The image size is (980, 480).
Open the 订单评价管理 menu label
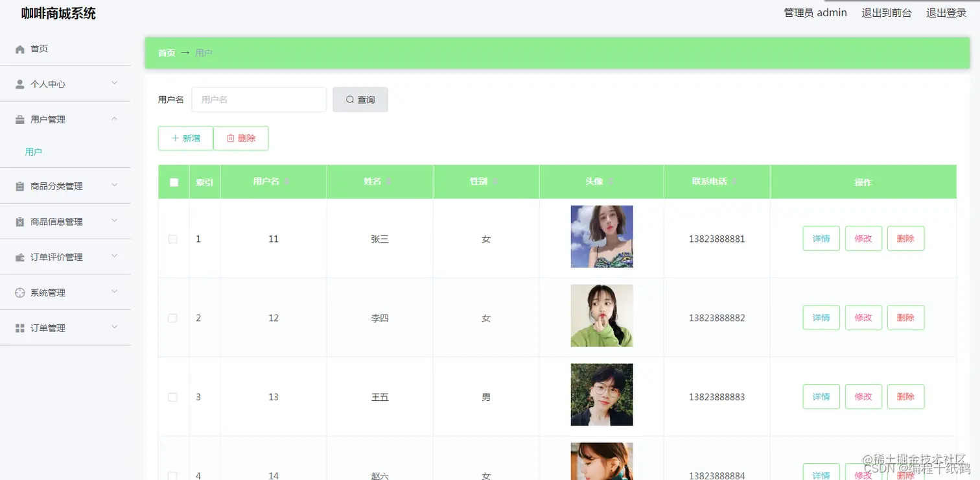coord(56,258)
